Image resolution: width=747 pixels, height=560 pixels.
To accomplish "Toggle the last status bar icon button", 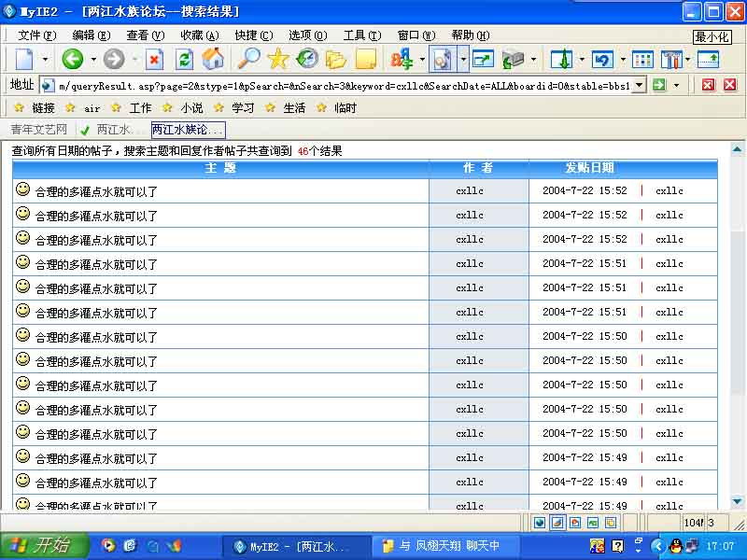I will coord(610,523).
